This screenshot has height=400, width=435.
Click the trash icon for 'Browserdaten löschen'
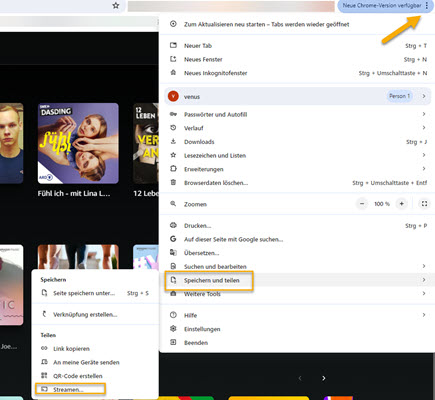(173, 182)
